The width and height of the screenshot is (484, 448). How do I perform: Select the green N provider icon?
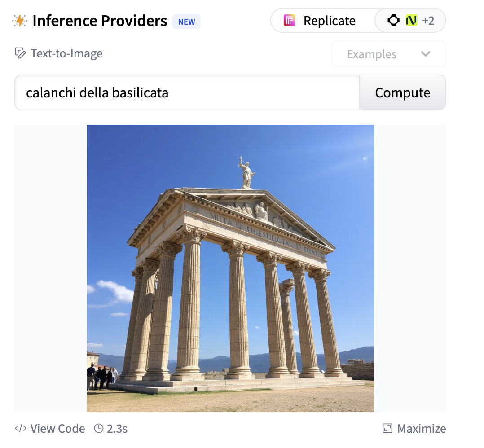[x=411, y=20]
